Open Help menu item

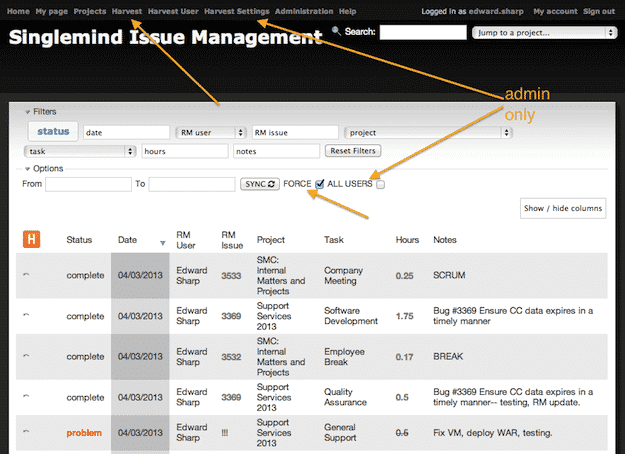click(348, 12)
